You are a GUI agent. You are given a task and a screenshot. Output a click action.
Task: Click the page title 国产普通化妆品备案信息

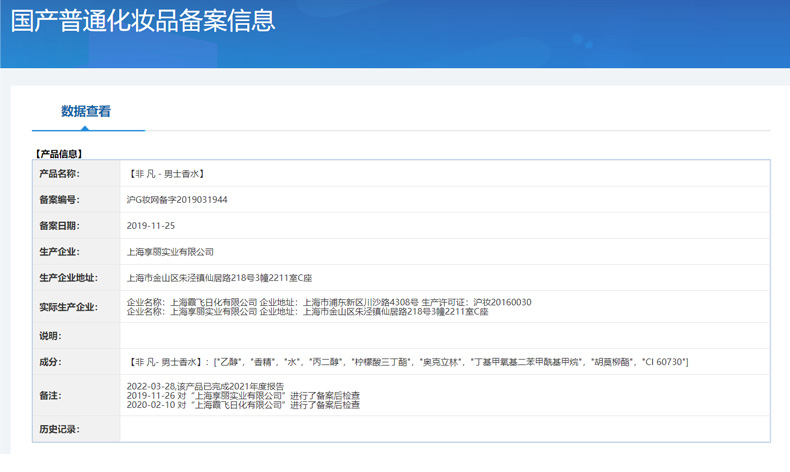pyautogui.click(x=143, y=21)
